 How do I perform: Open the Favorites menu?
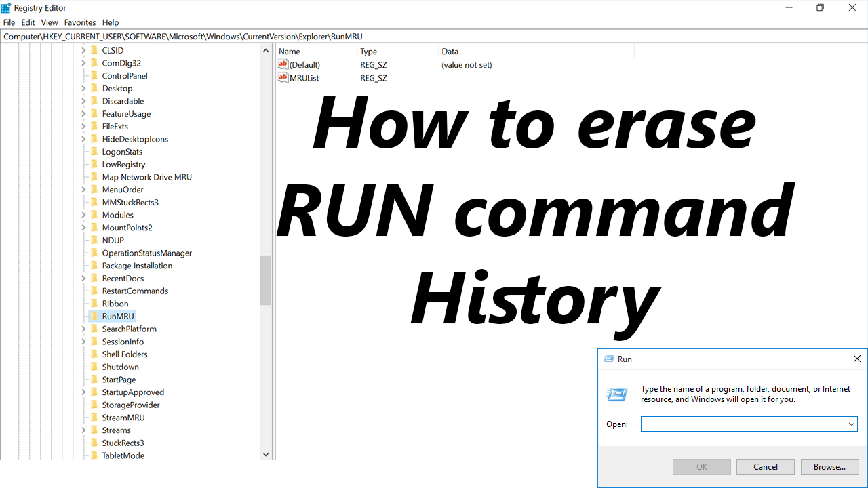click(x=79, y=22)
